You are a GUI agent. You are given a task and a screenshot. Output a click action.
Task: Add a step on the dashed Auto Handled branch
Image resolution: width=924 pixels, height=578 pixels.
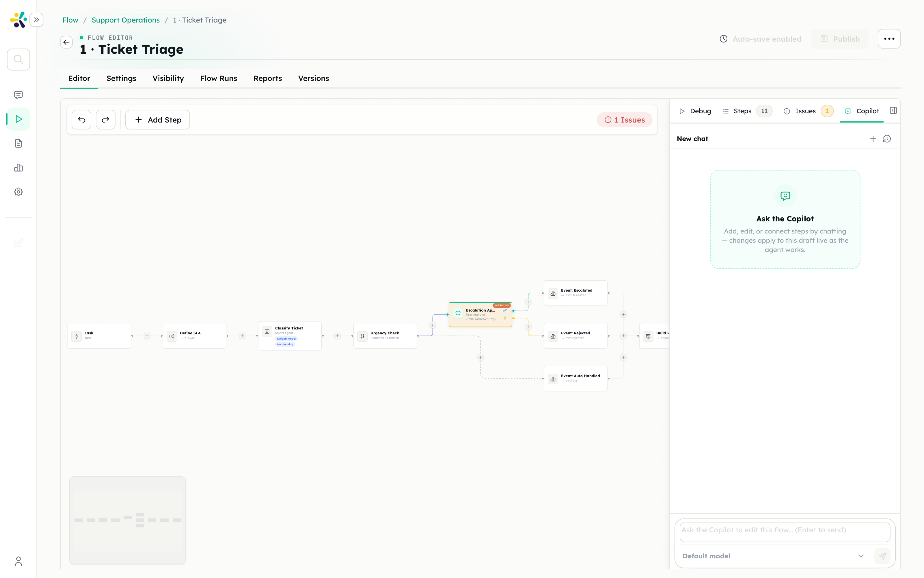pyautogui.click(x=480, y=357)
